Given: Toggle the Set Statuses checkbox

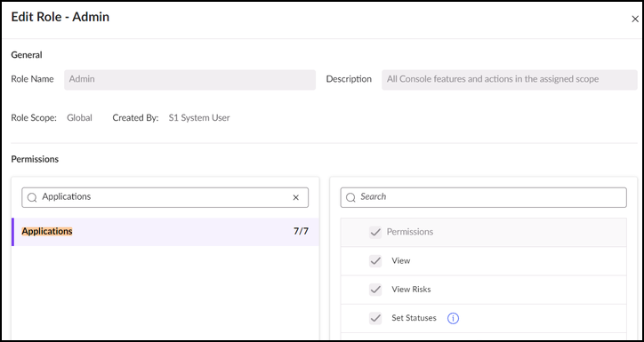Looking at the screenshot, I should click(x=375, y=318).
